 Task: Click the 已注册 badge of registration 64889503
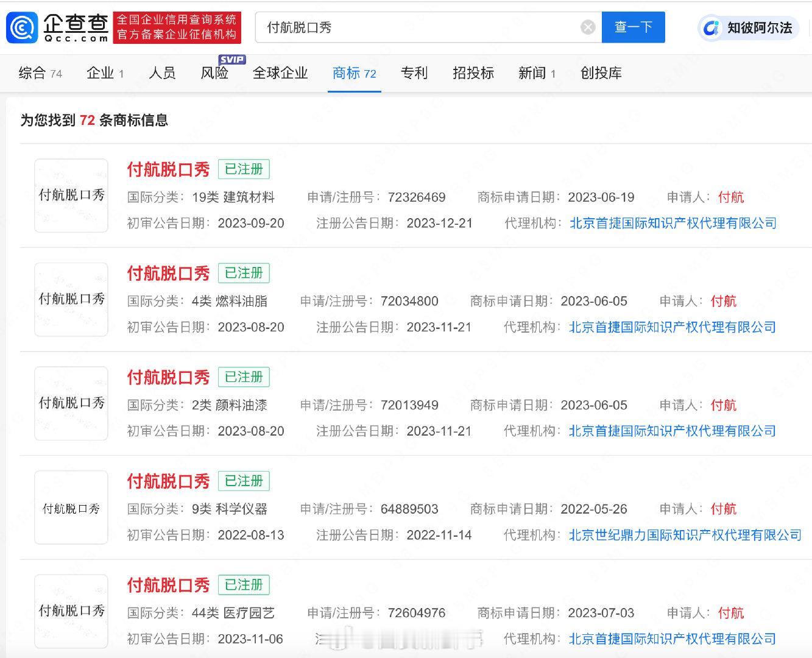(244, 481)
